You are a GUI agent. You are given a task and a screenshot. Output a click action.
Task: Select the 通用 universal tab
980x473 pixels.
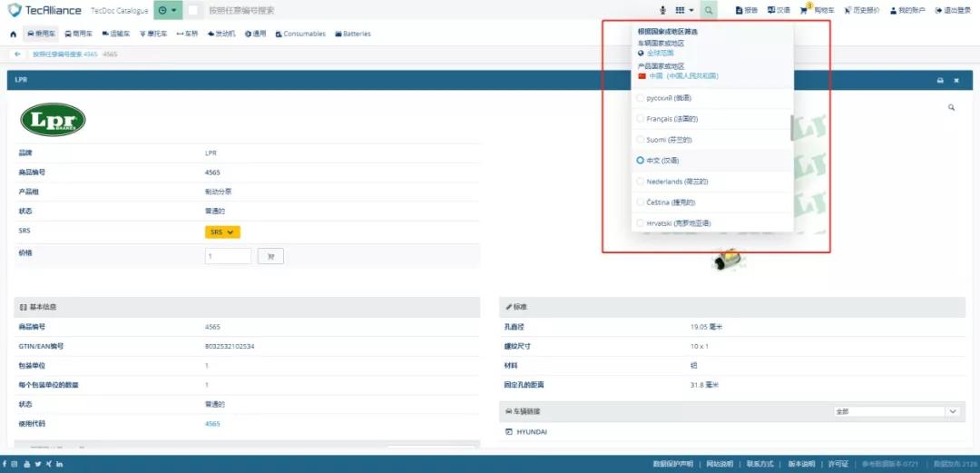click(x=256, y=34)
